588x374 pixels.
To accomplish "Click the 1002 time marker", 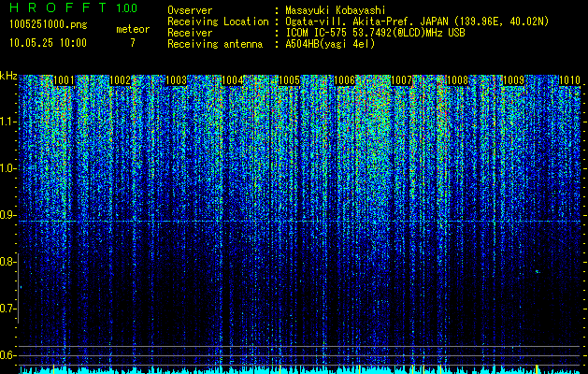I will (x=120, y=80).
